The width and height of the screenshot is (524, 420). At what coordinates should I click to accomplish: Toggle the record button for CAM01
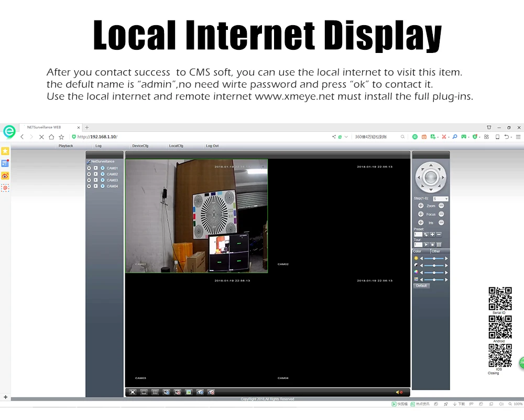(x=89, y=168)
